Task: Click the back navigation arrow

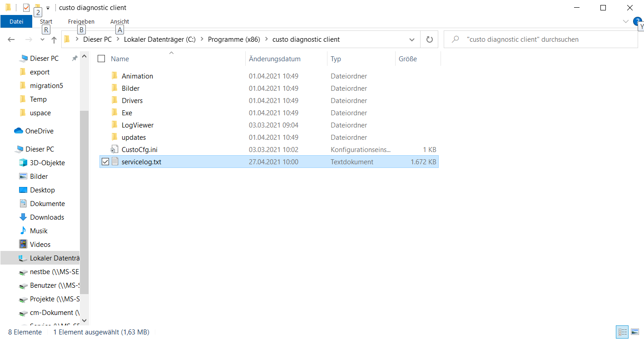Action: click(x=12, y=39)
